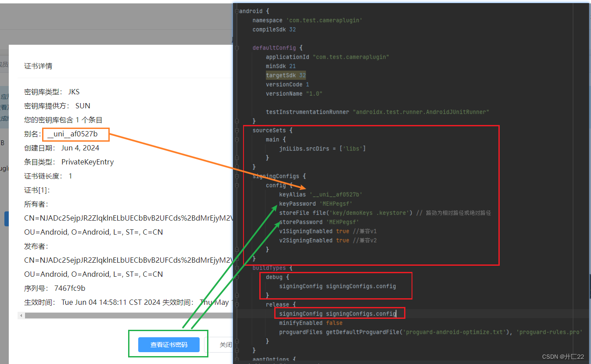The image size is (591, 364).
Task: Collapse the android block fold icon
Action: coord(237,11)
